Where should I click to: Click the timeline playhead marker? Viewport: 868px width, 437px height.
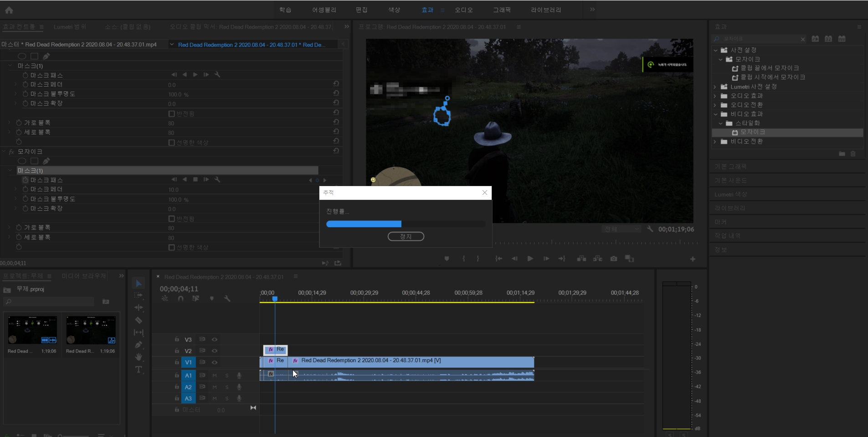275,299
